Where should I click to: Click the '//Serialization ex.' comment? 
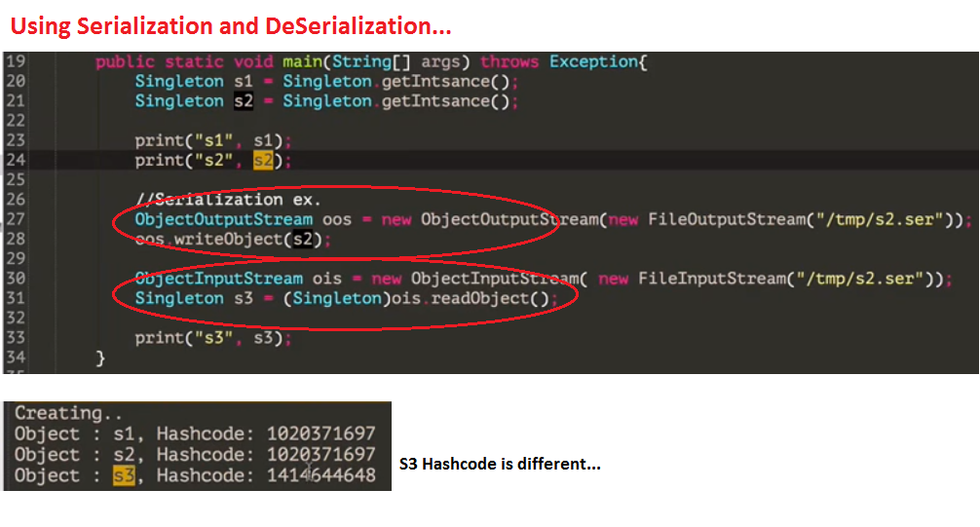pyautogui.click(x=228, y=200)
